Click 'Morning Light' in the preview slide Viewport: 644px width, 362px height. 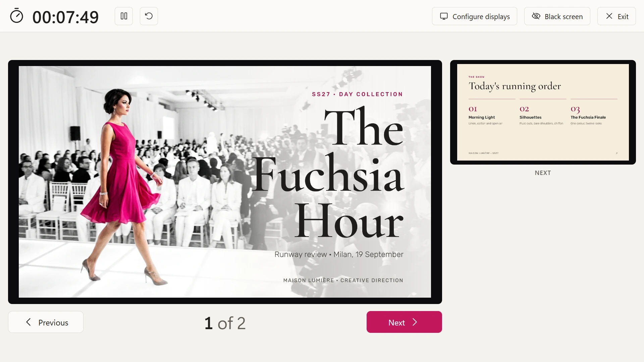coord(482,117)
